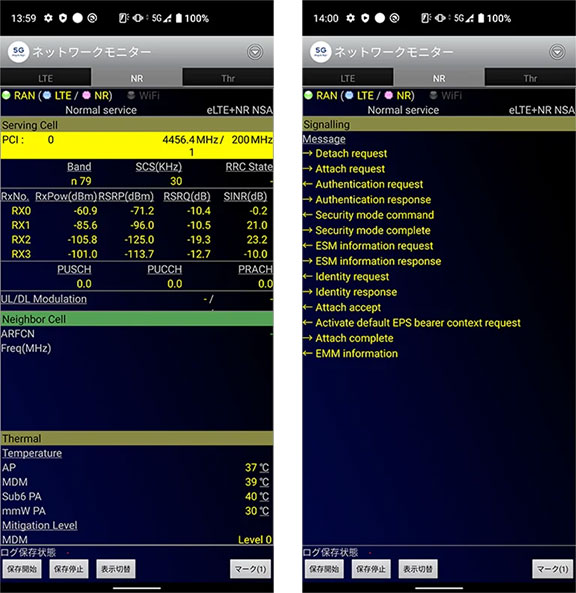
Task: Tap the shield icon in the right status bar
Action: tap(365, 18)
